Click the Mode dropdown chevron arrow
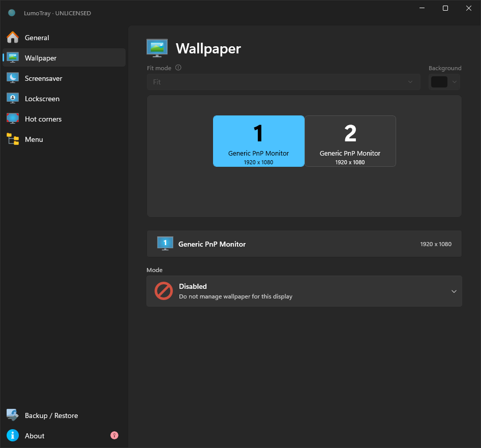 coord(454,291)
